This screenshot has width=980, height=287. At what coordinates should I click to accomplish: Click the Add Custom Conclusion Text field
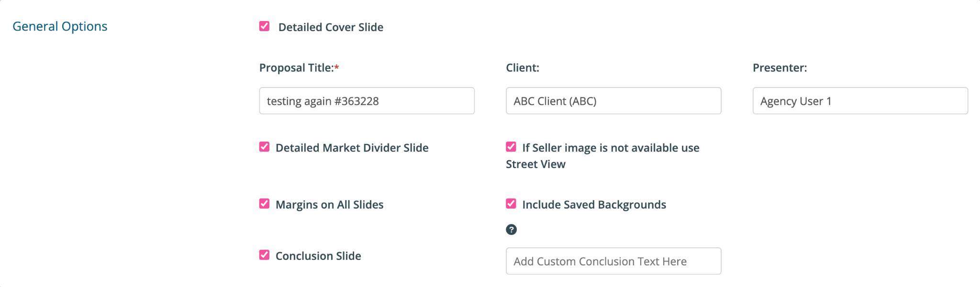tap(613, 261)
